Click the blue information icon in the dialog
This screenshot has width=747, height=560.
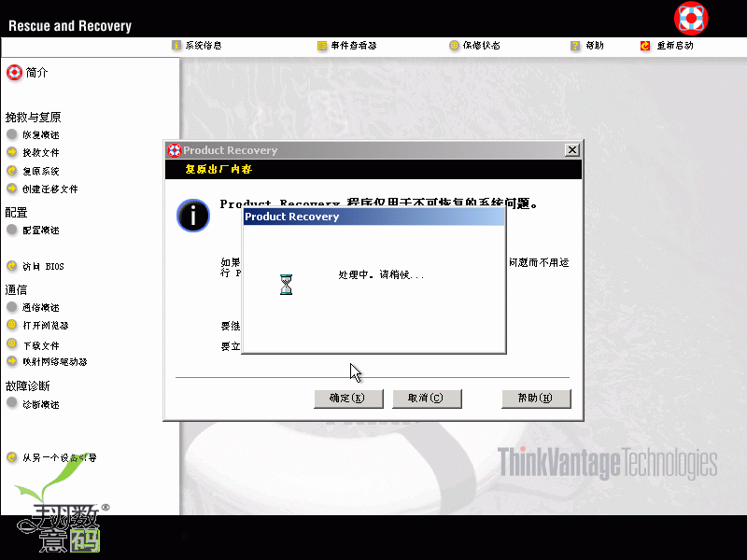coord(193,216)
